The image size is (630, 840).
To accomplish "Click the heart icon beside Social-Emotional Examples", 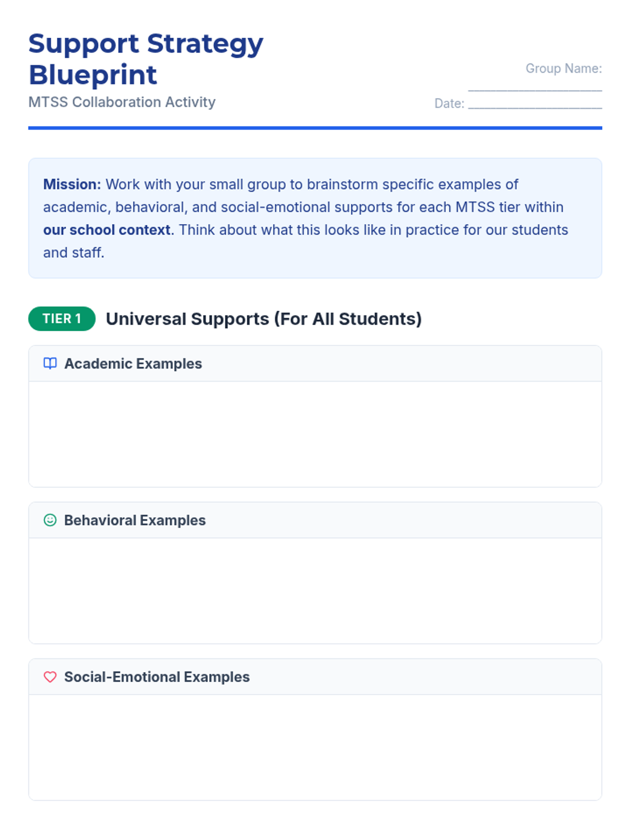I will point(50,677).
